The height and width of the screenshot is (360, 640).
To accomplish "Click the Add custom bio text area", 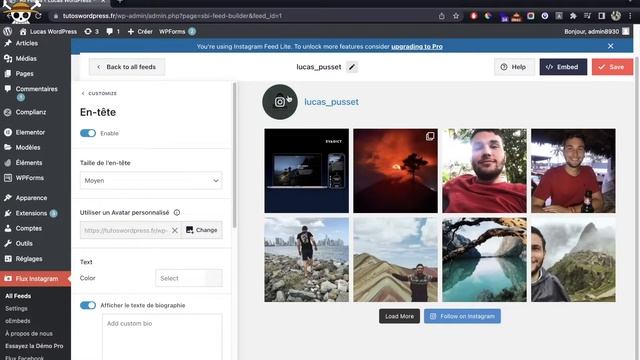I will pyautogui.click(x=162, y=337).
